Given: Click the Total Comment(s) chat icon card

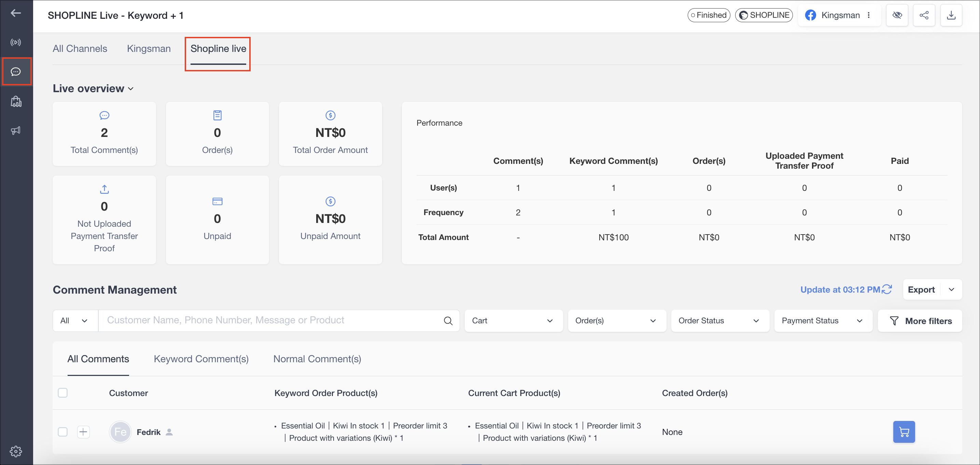Looking at the screenshot, I should point(104,115).
